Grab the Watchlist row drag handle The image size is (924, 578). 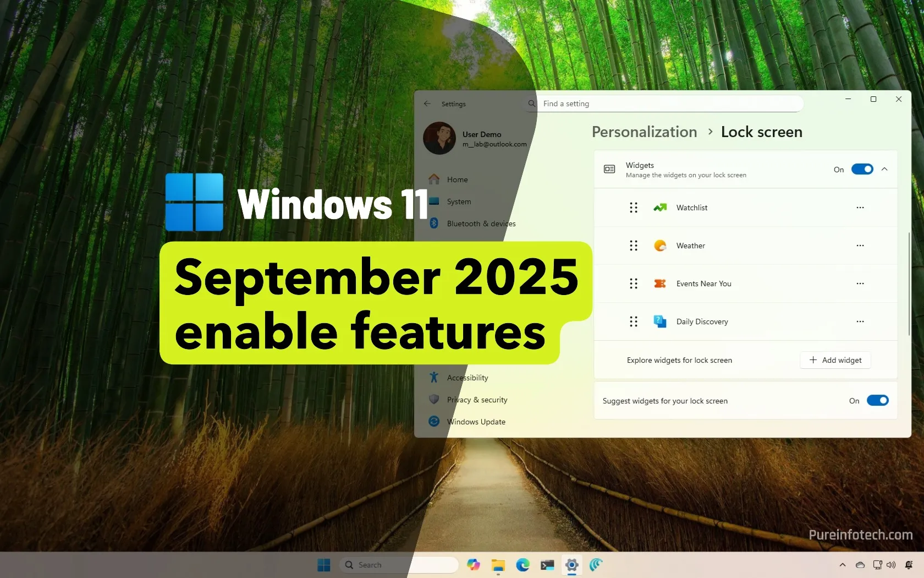[634, 208]
